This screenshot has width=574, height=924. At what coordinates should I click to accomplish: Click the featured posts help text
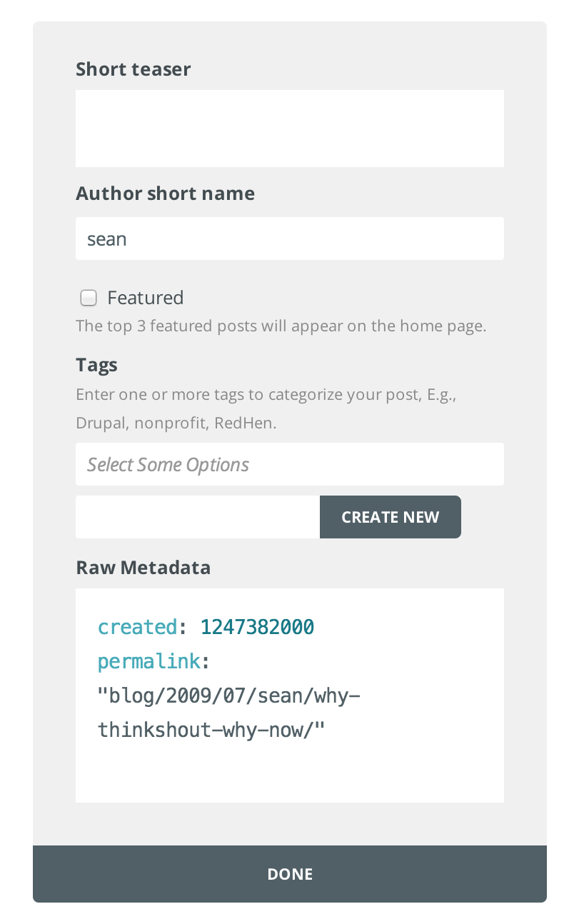[281, 326]
